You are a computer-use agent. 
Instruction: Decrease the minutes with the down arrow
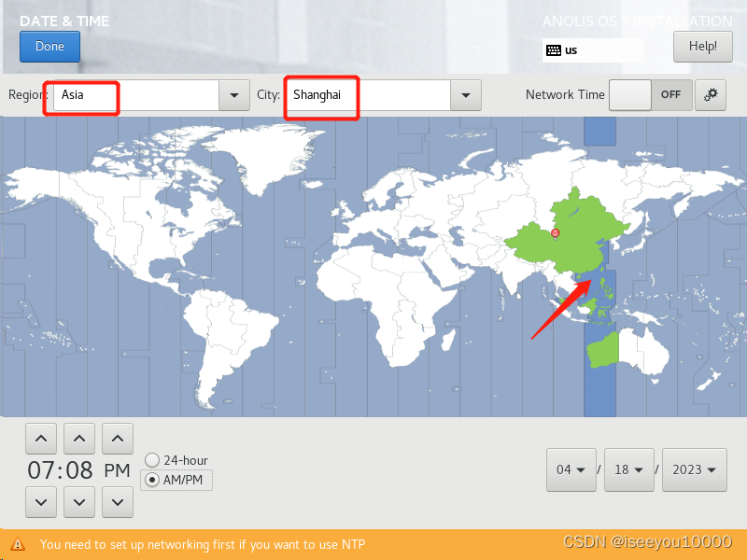tap(79, 502)
